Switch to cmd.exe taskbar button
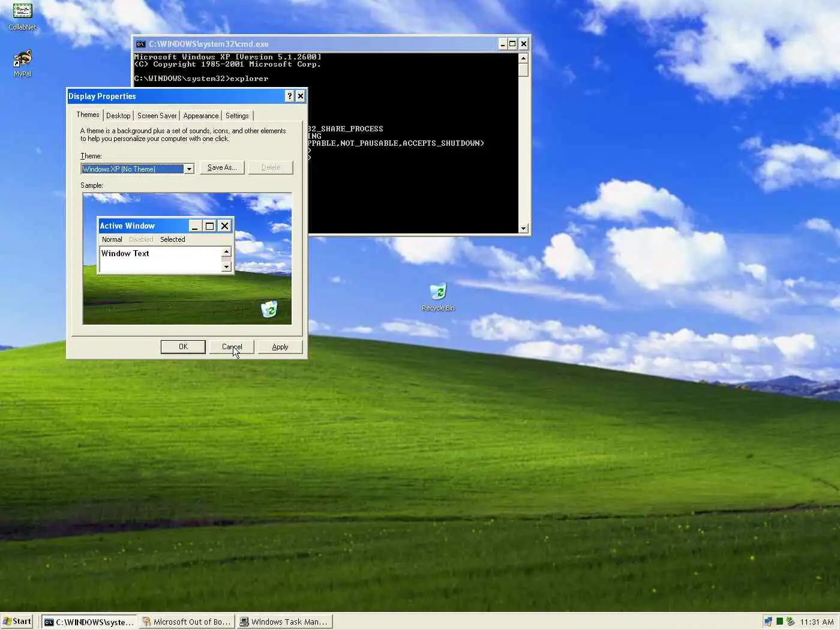Viewport: 840px width, 630px height. click(89, 622)
